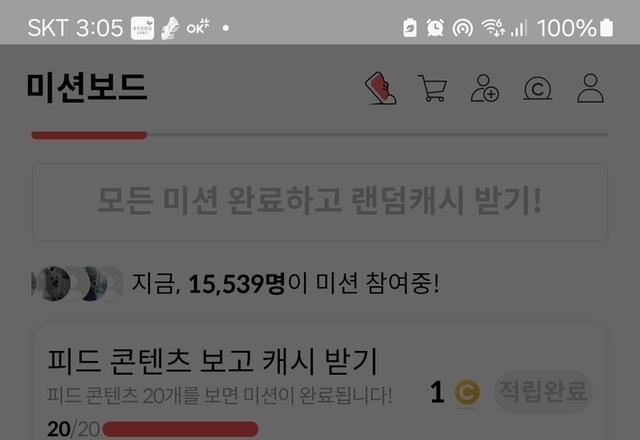
Task: Tap the hotspot status icon
Action: tap(462, 28)
